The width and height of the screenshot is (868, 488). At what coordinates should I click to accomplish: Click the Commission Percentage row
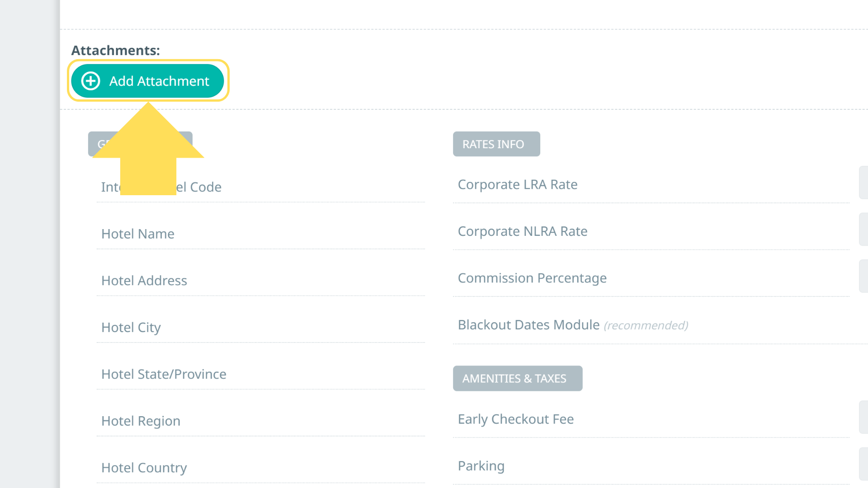(532, 278)
